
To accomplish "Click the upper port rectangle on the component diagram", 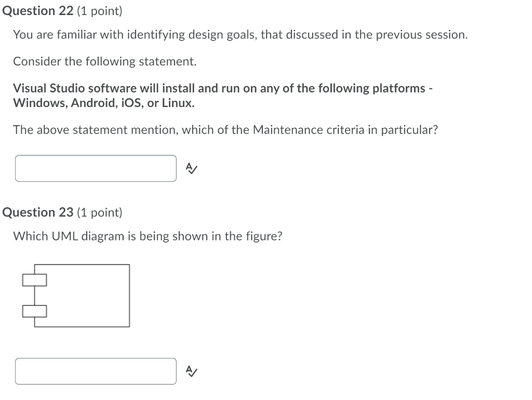I will point(34,279).
